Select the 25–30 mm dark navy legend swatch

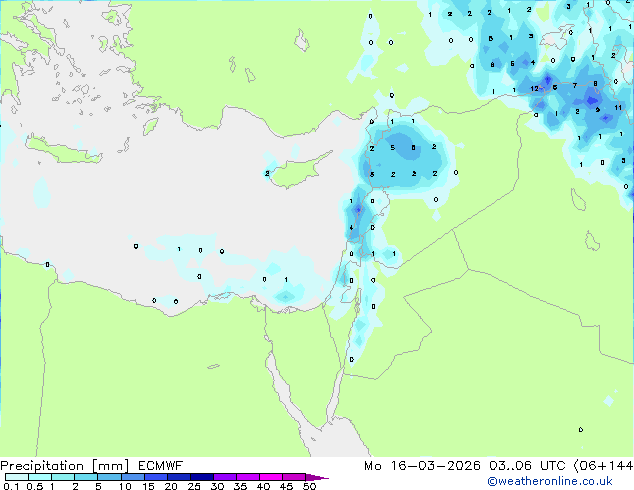pyautogui.click(x=201, y=477)
